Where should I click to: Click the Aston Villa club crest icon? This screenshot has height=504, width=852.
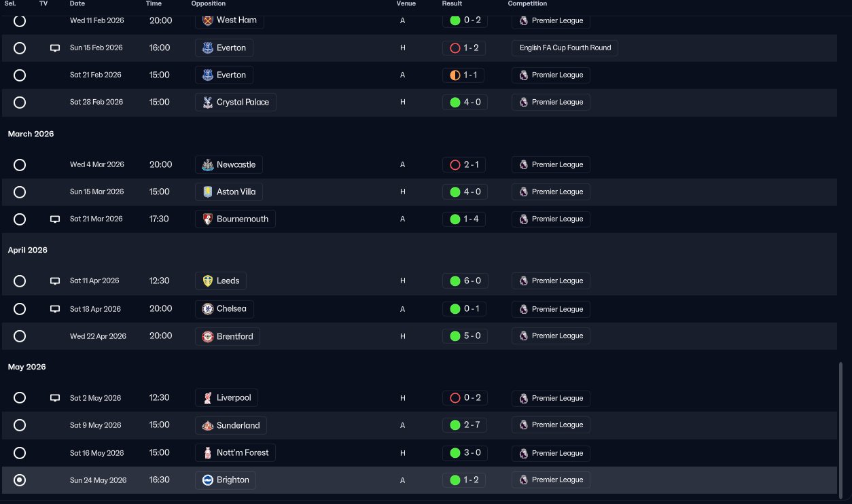click(208, 192)
